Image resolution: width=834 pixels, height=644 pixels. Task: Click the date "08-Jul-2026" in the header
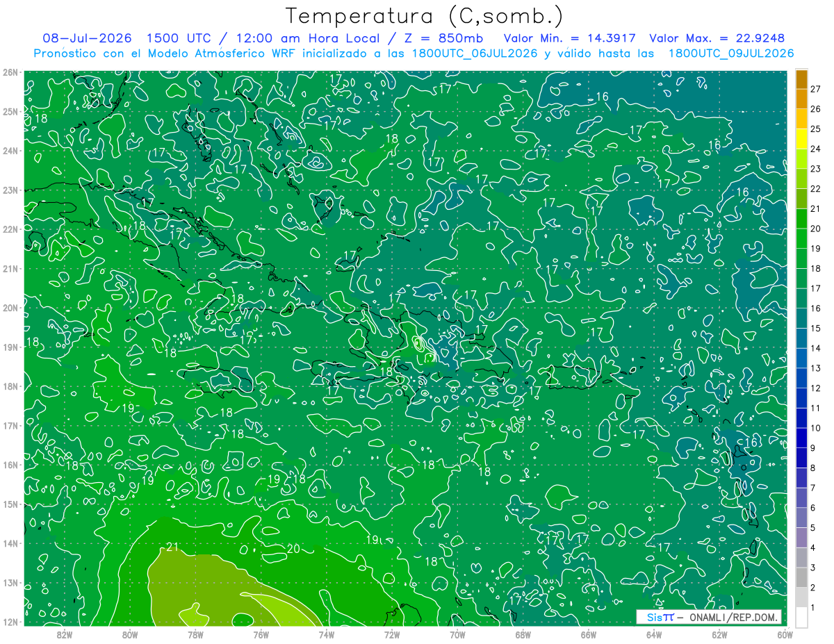[x=88, y=38]
